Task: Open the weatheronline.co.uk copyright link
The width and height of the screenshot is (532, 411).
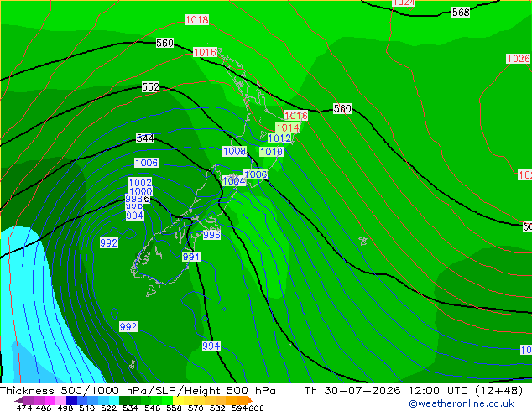Action: pos(461,403)
